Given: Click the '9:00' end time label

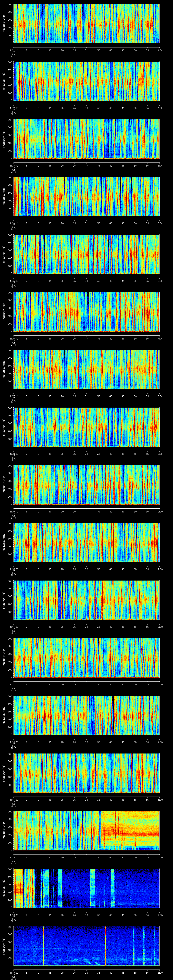Looking at the screenshot, I should coord(160,454).
